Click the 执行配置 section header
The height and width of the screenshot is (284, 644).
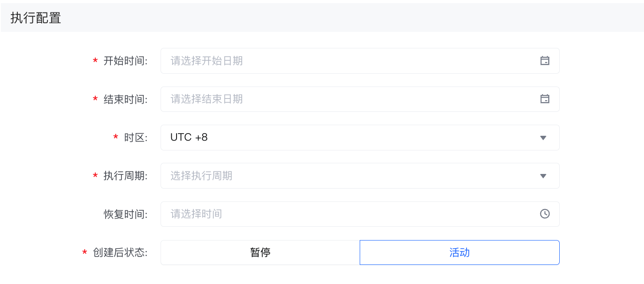click(x=35, y=18)
